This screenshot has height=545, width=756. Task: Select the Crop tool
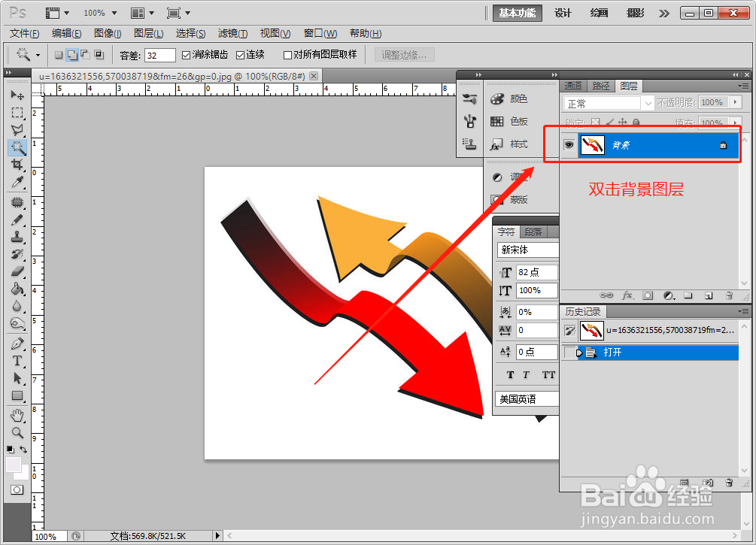coord(17,165)
